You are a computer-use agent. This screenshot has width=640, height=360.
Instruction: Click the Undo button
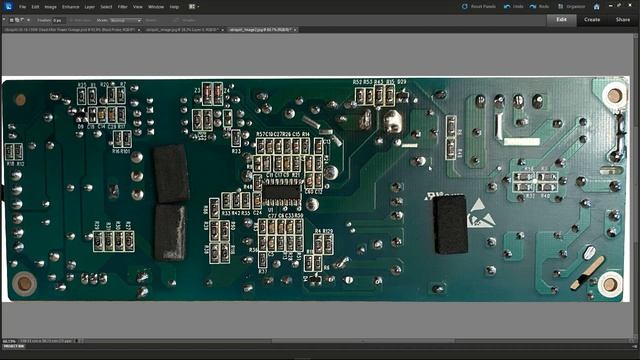click(x=513, y=7)
